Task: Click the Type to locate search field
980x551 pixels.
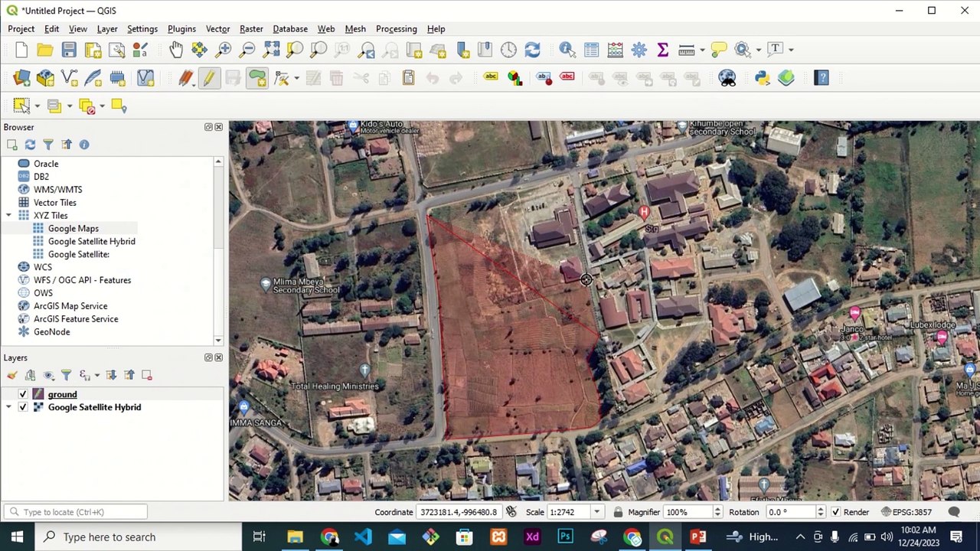Action: click(77, 512)
